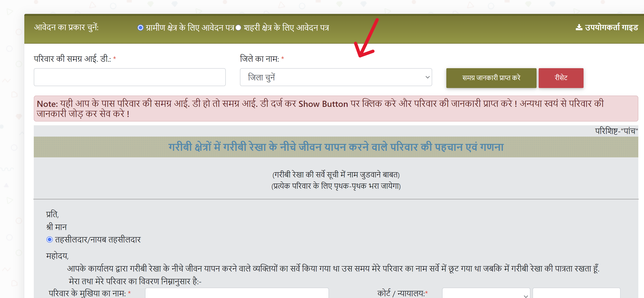Click the red asterisk next to जिले का नाम
644x298 pixels.
[283, 59]
